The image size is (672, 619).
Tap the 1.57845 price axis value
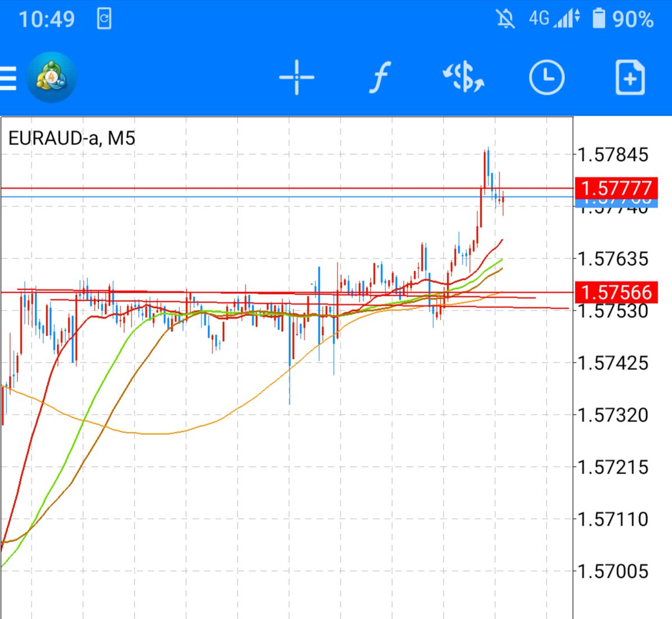tap(613, 154)
